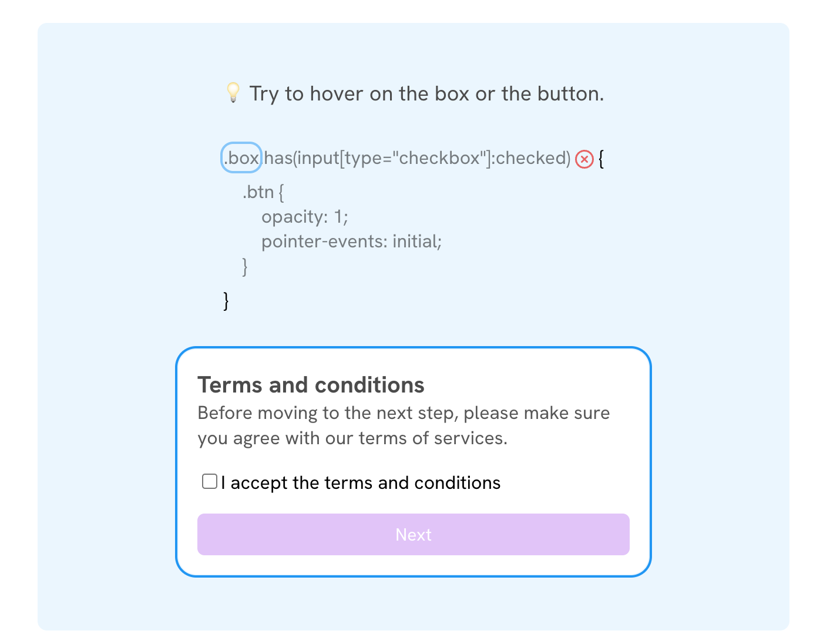
Task: Click the "opacity: 1;" code line
Action: (305, 217)
